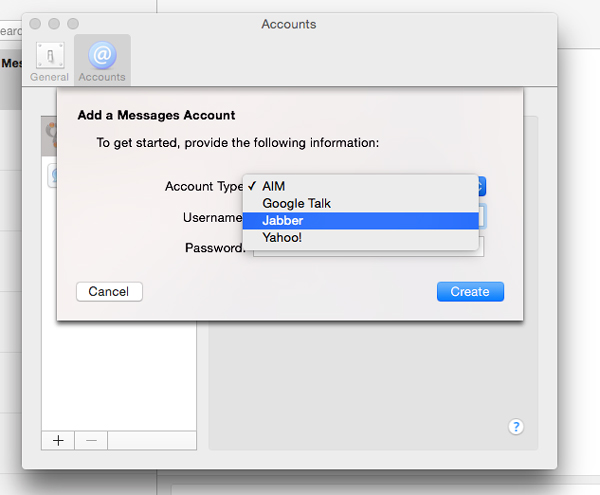
Task: Close the Accounts window
Action: point(35,24)
